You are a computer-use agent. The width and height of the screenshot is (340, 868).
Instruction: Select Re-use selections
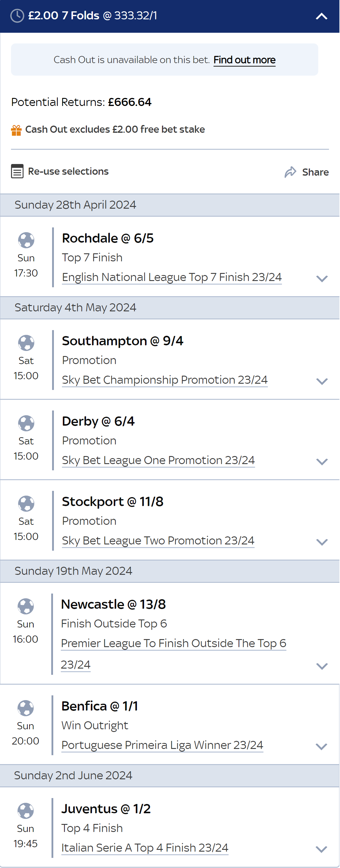(68, 171)
